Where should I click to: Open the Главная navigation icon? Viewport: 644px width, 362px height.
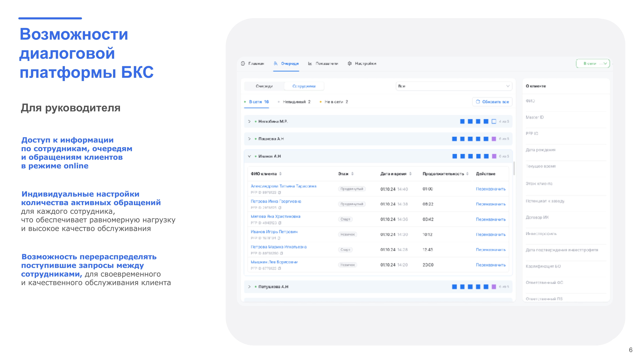[243, 63]
